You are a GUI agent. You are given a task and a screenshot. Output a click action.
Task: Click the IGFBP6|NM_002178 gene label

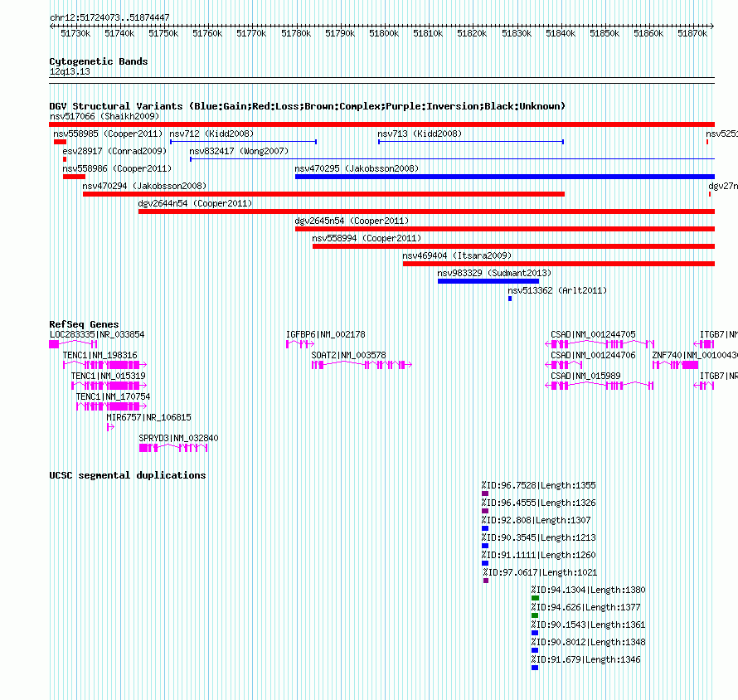click(326, 334)
